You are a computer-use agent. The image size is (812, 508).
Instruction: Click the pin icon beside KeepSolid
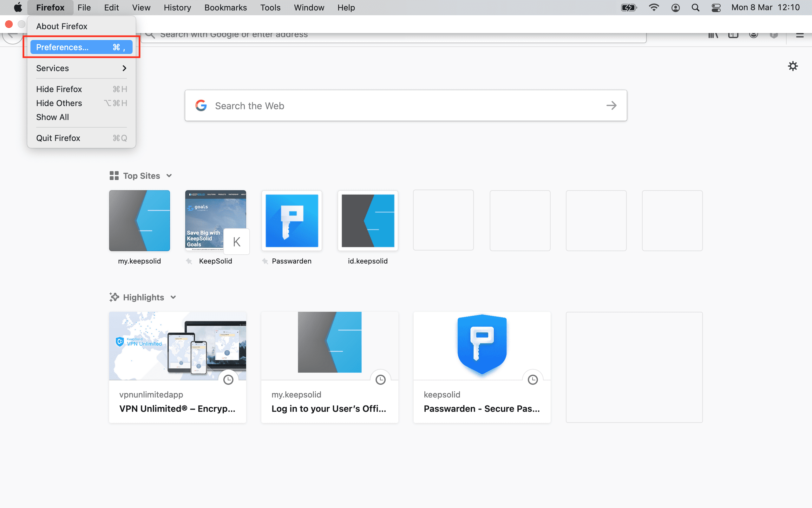(x=189, y=261)
